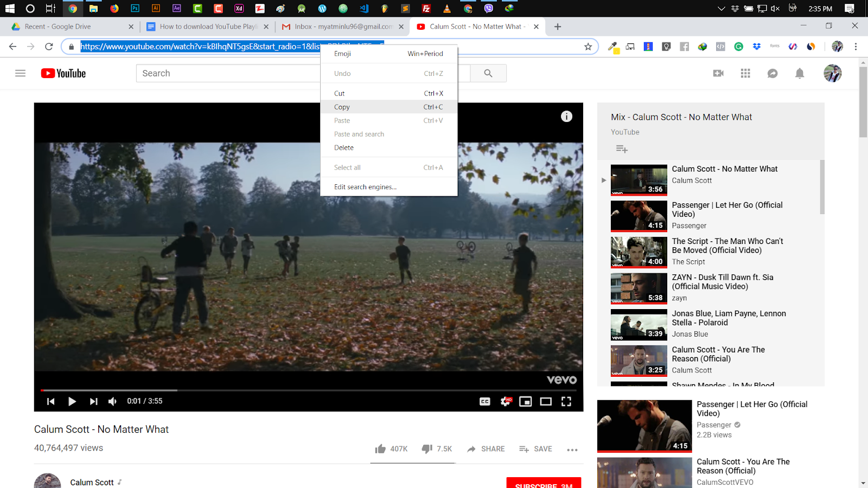
Task: Open Chrome menu three dots
Action: 856,47
